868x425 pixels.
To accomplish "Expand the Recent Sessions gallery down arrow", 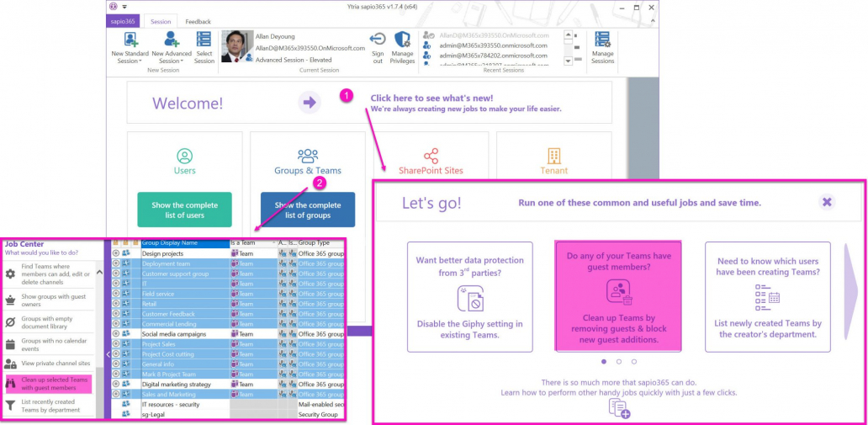I will pos(568,61).
